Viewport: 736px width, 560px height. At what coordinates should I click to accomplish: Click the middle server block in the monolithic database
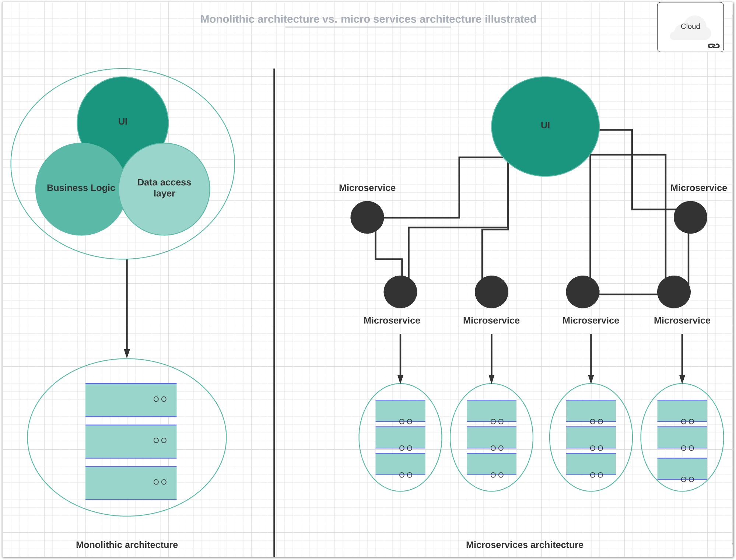131,441
